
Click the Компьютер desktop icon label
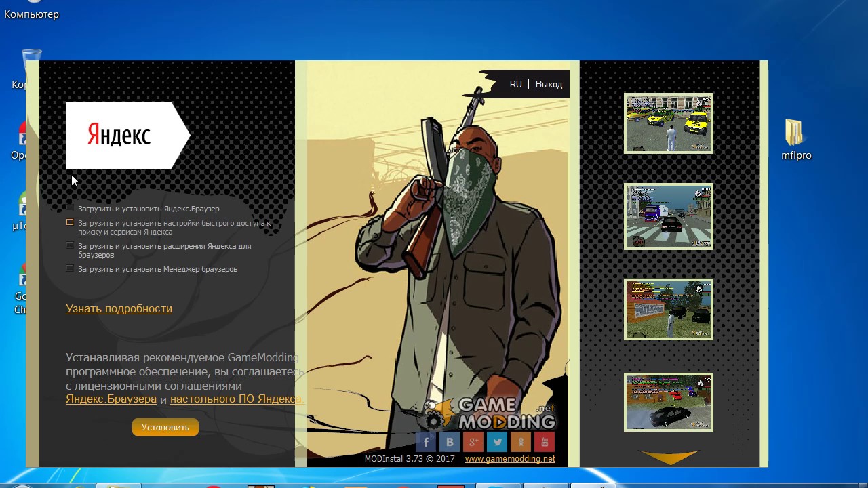(x=31, y=14)
